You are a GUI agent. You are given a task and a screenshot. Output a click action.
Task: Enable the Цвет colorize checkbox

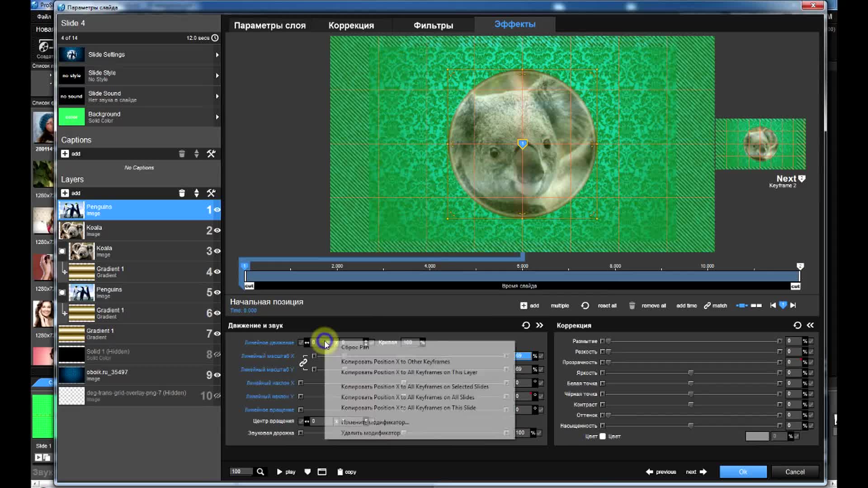point(603,436)
